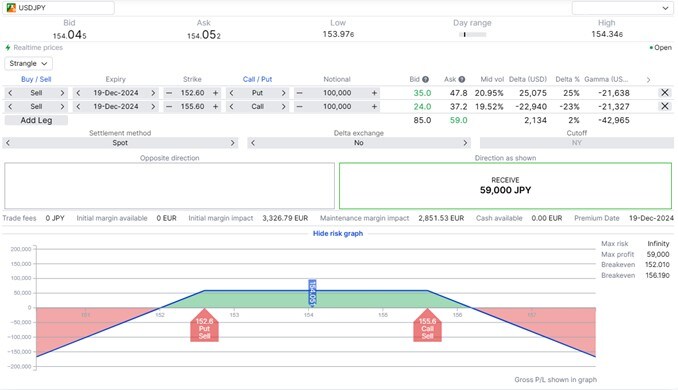The height and width of the screenshot is (390, 678).
Task: Remove the 155.60 Call leg
Action: [665, 106]
